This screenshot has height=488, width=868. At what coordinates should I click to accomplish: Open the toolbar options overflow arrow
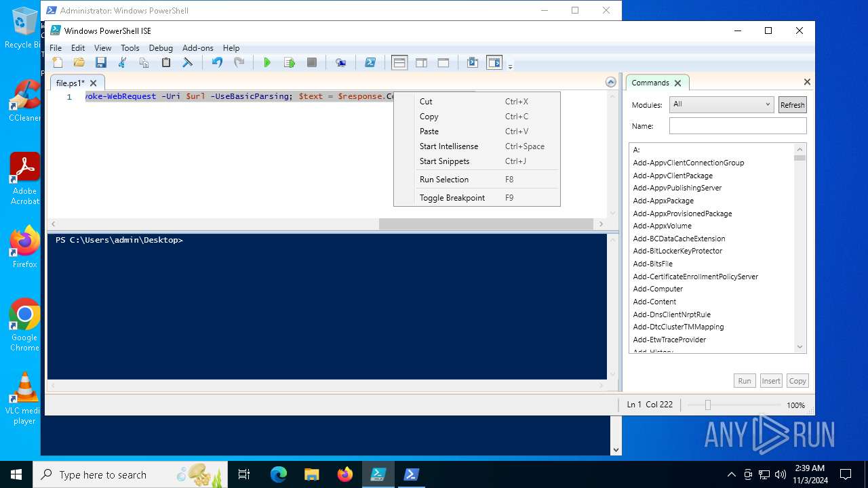tap(510, 66)
